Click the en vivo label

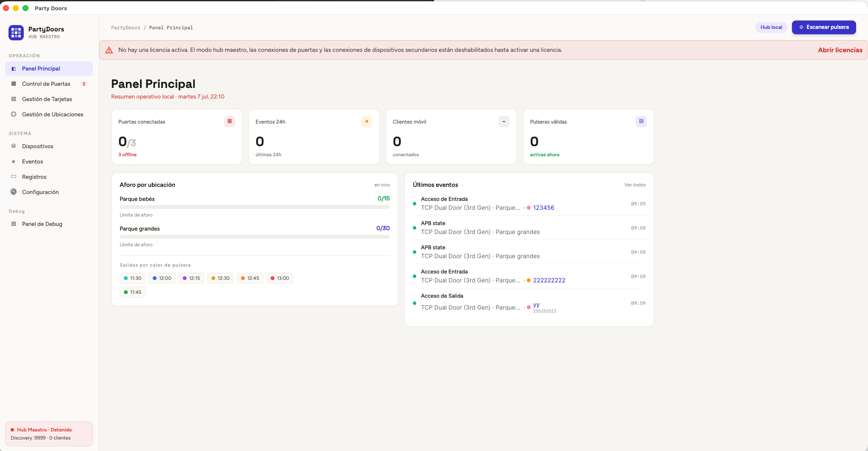point(382,185)
